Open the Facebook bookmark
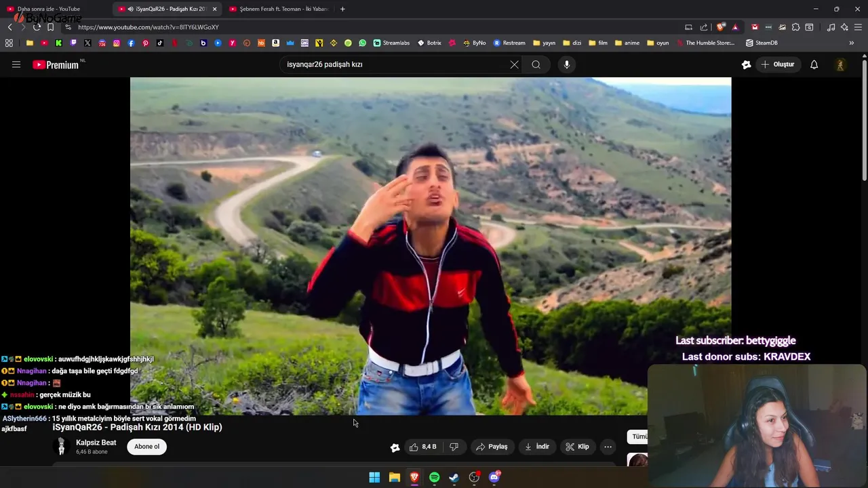 131,43
